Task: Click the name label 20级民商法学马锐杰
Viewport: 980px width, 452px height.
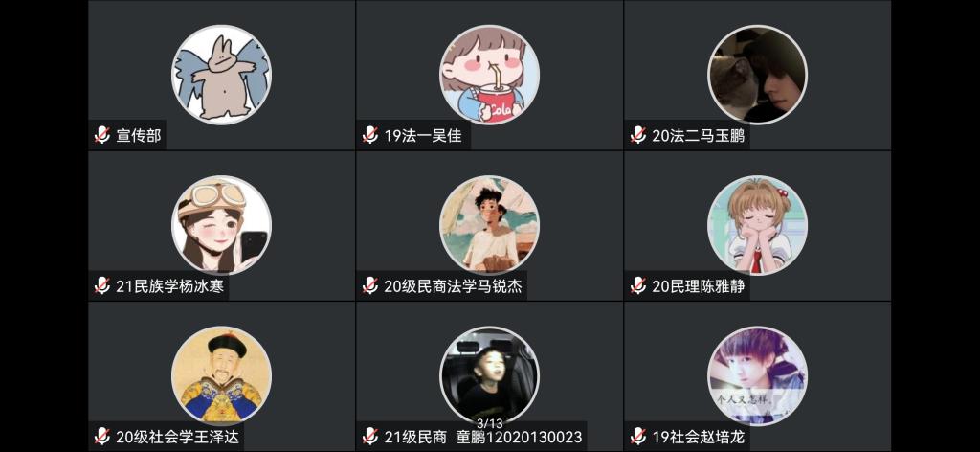Action: pyautogui.click(x=453, y=286)
